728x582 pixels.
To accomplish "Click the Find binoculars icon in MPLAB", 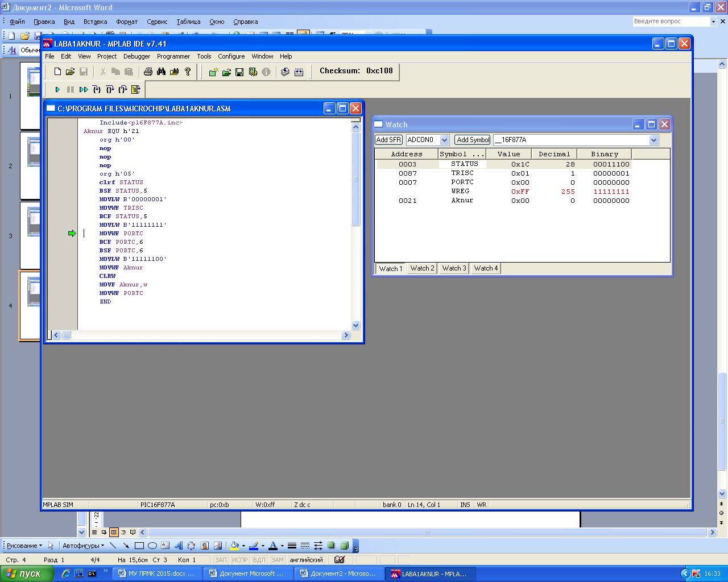I will (162, 72).
